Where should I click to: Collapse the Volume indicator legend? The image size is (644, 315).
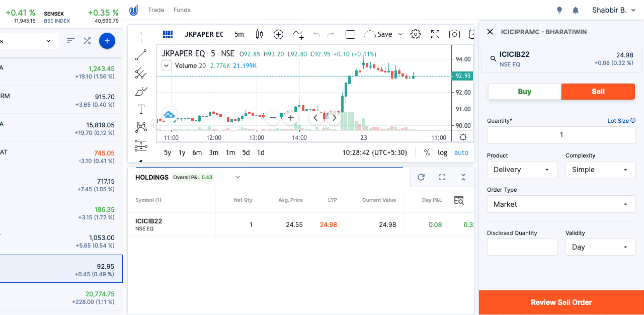166,65
